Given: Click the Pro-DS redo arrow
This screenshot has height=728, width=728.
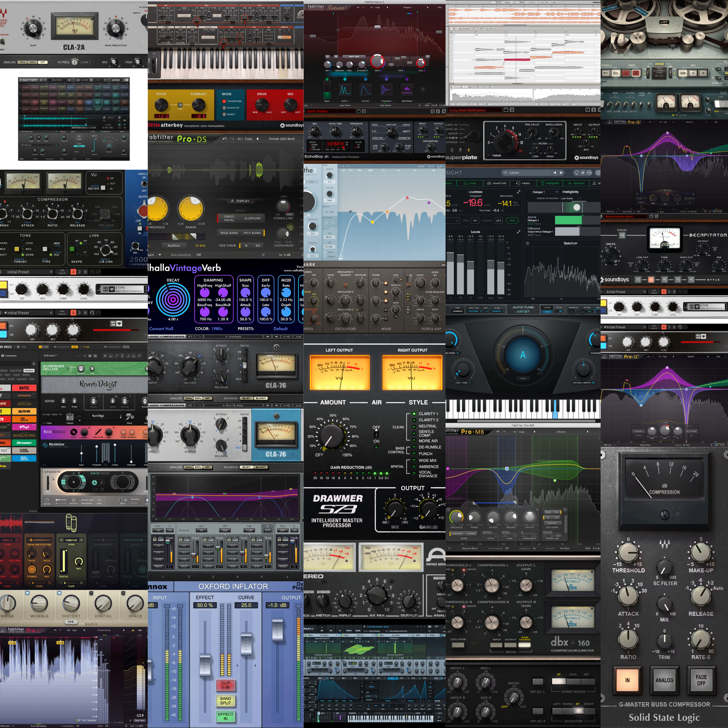Looking at the screenshot, I should click(x=232, y=139).
